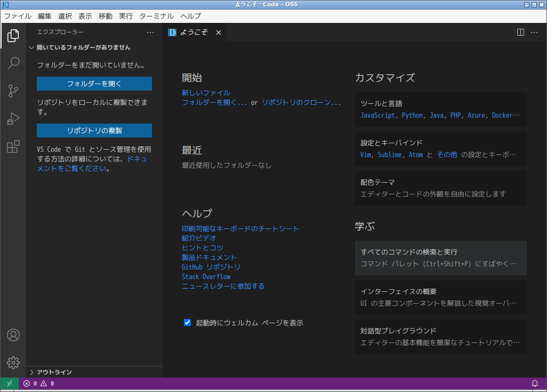Open the 対話型プレイグラウンド card

click(440, 337)
